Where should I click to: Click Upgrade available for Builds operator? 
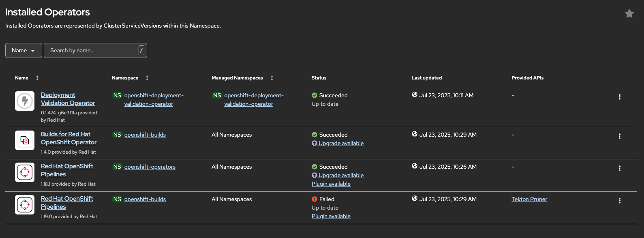pos(340,143)
